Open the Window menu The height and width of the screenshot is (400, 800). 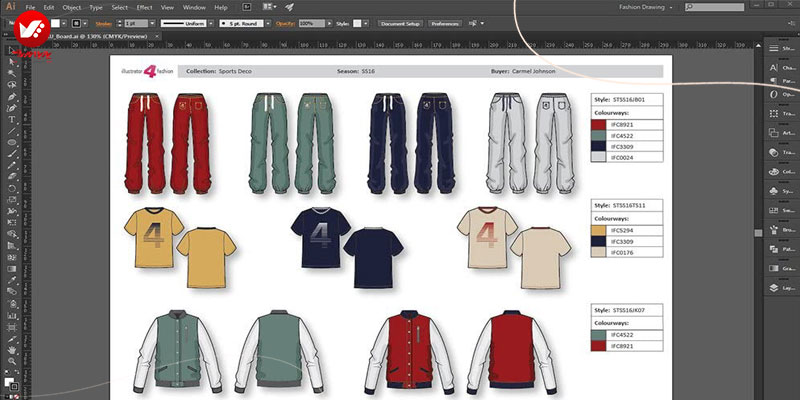click(x=194, y=8)
